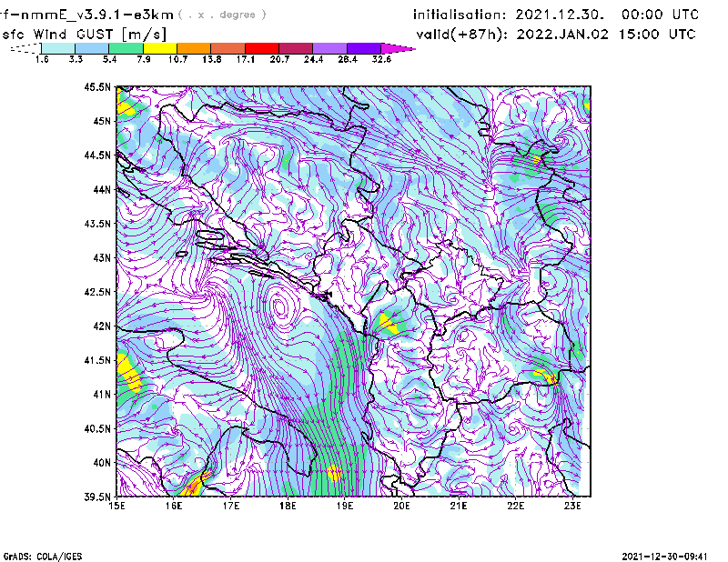Click the 41N latitude label
The width and height of the screenshot is (728, 562).
pos(102,394)
